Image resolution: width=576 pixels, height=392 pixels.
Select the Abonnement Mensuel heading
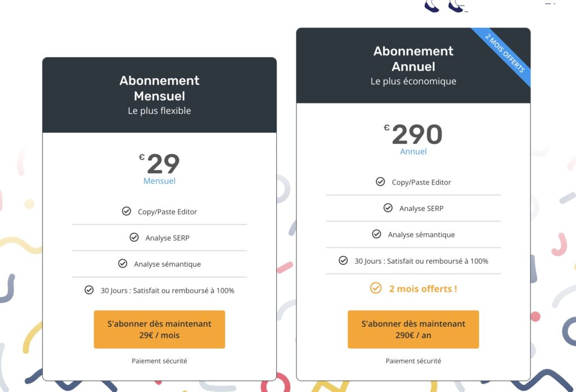(159, 88)
